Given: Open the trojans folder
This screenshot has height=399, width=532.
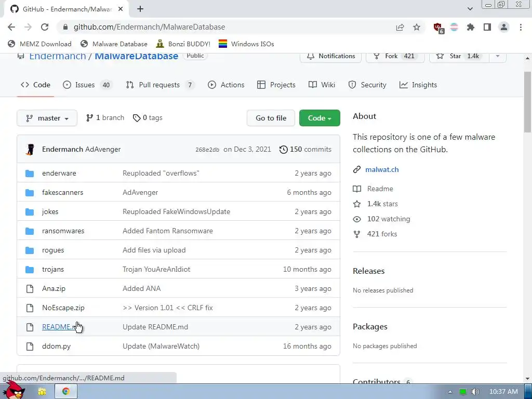Looking at the screenshot, I should click(53, 270).
